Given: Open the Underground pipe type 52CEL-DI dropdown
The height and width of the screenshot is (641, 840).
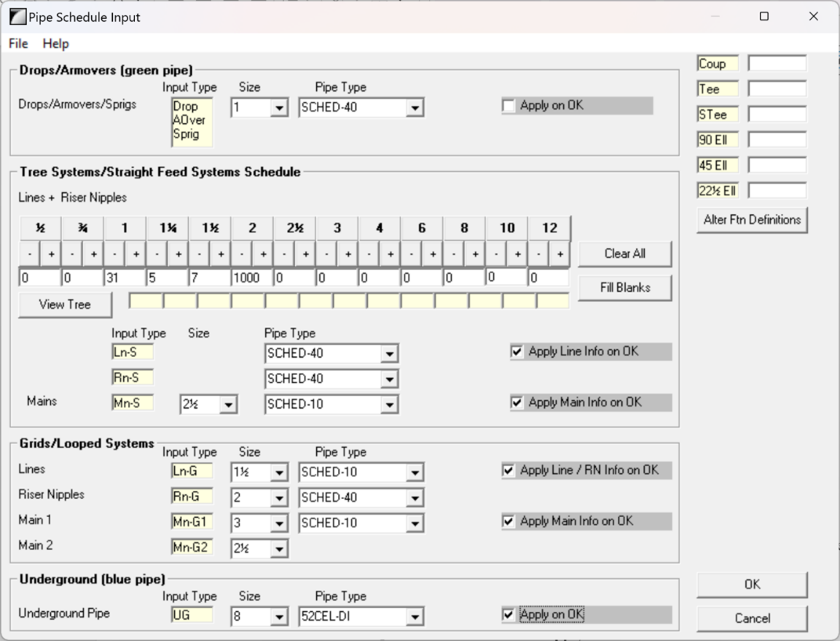Looking at the screenshot, I should (415, 616).
